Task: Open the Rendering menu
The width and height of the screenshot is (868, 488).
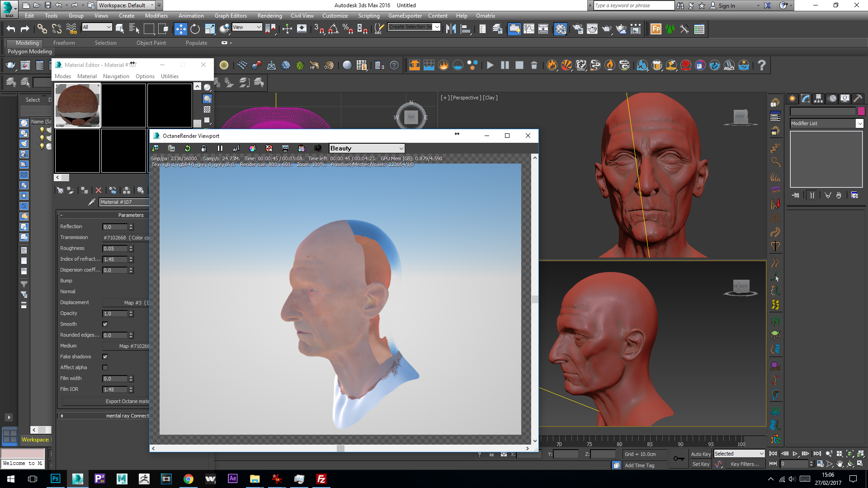Action: point(269,16)
